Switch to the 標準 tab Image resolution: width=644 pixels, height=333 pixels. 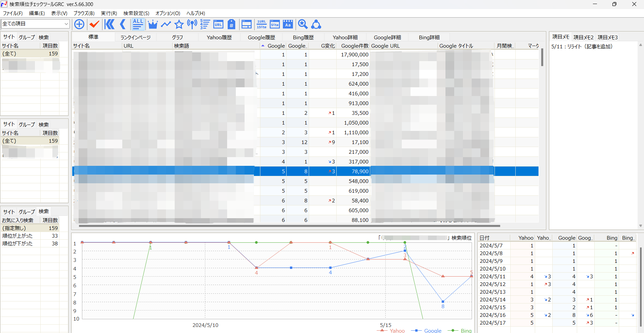93,37
